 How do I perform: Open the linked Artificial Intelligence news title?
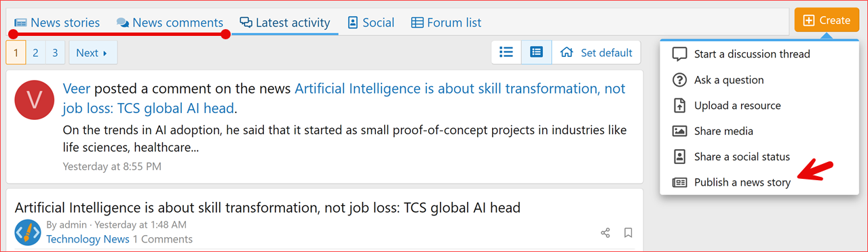(x=344, y=99)
